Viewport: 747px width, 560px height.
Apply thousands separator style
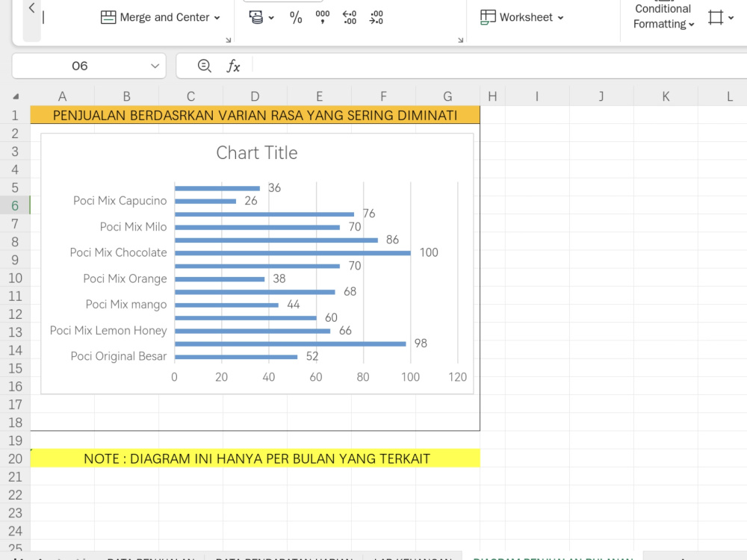[x=323, y=17]
